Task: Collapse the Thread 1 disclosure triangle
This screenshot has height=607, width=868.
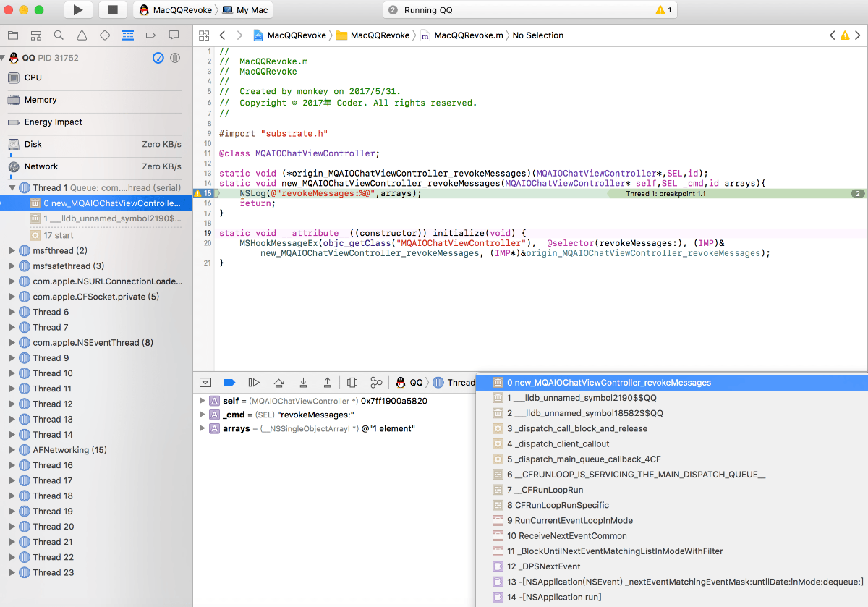Action: [x=12, y=188]
